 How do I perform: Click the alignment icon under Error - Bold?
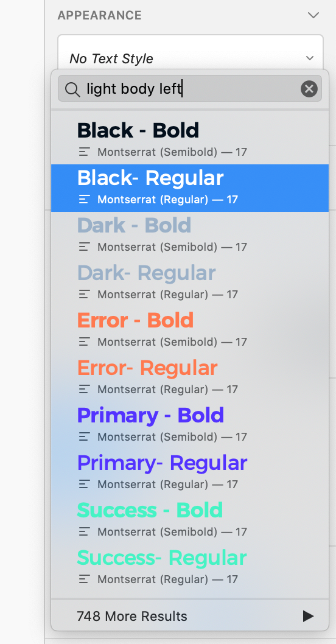(x=84, y=341)
